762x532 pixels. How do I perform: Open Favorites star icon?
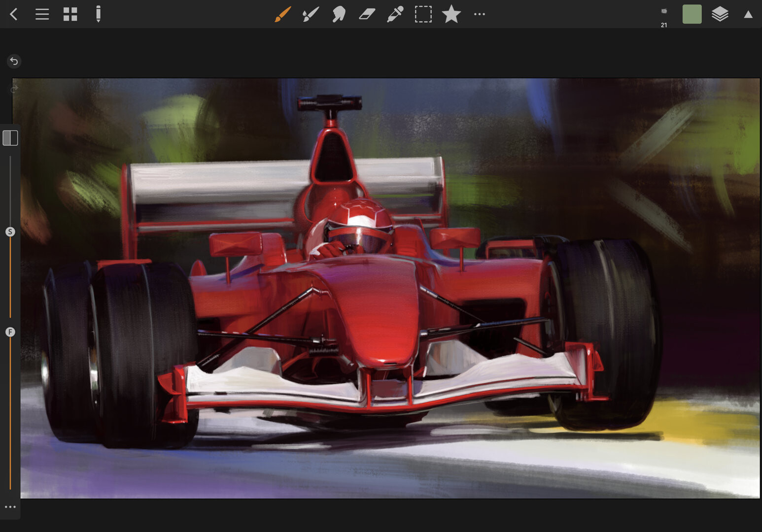click(x=451, y=14)
